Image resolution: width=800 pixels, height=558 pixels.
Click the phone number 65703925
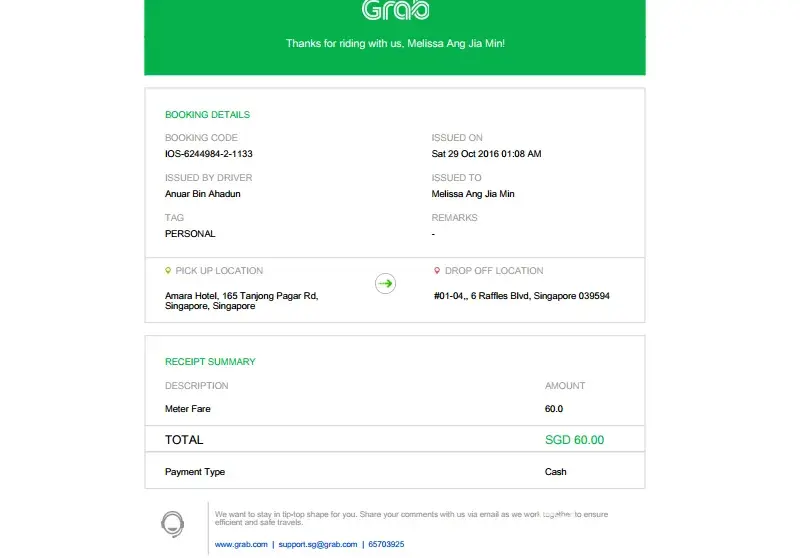pyautogui.click(x=385, y=544)
